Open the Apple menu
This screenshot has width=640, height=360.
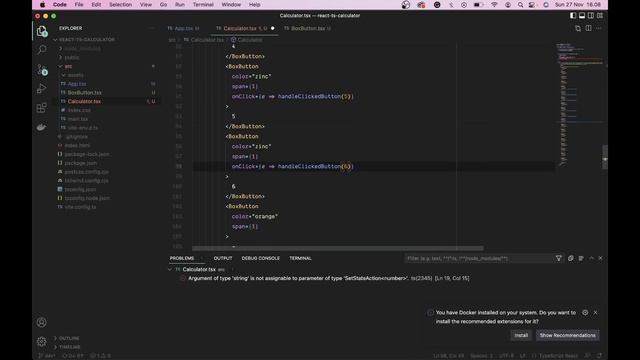point(42,5)
